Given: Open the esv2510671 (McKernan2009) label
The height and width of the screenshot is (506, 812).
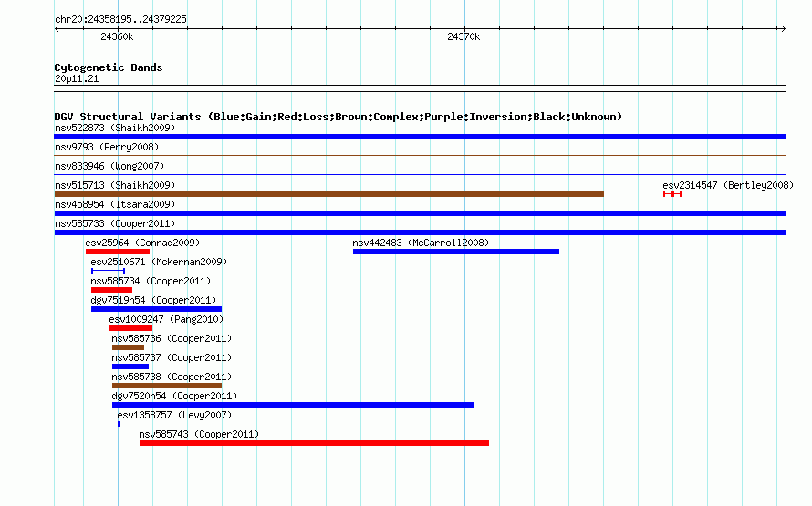Looking at the screenshot, I should 159,262.
